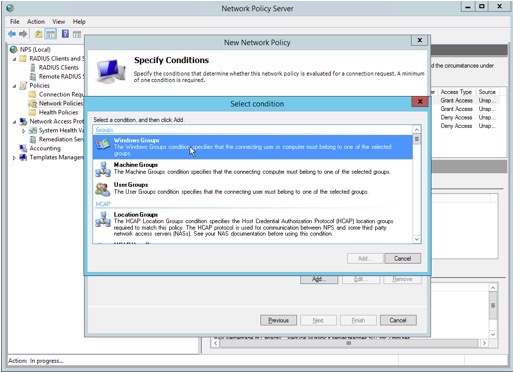Toggle the Show/Hide Action Pane icon
513x372 pixels.
[77, 34]
